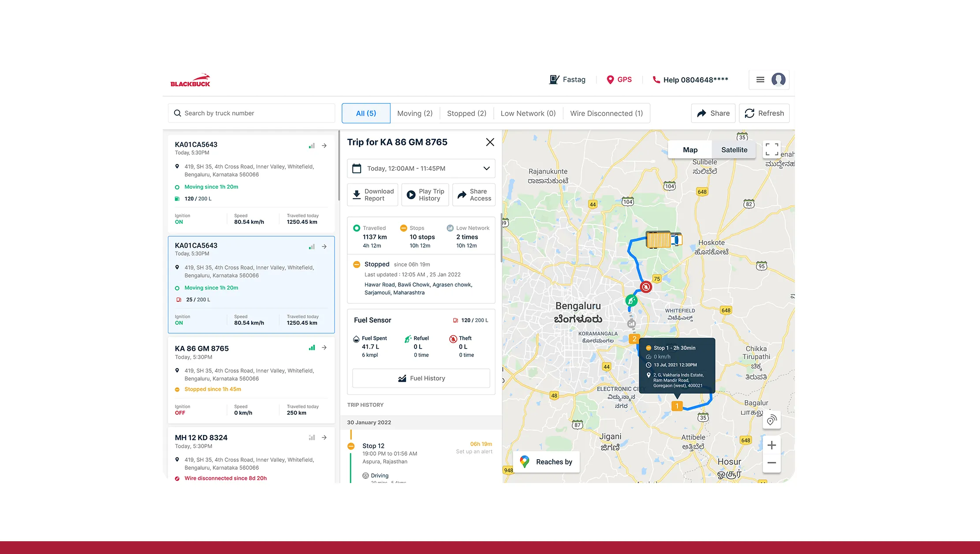Switch back to Map view

(x=690, y=149)
